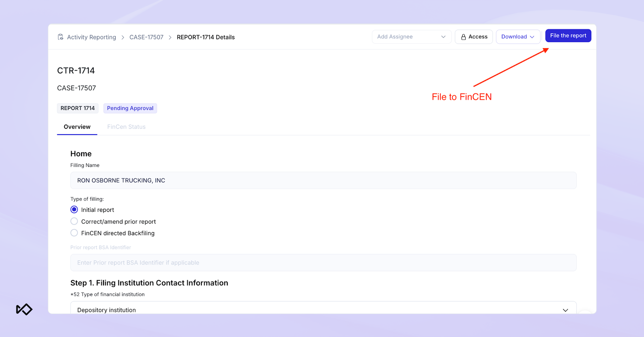
Task: Switch to the FinCen Status tab
Action: point(126,127)
